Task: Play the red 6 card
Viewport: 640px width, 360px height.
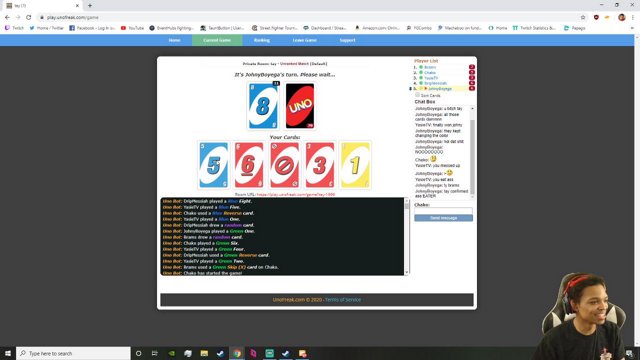Action: (x=249, y=165)
